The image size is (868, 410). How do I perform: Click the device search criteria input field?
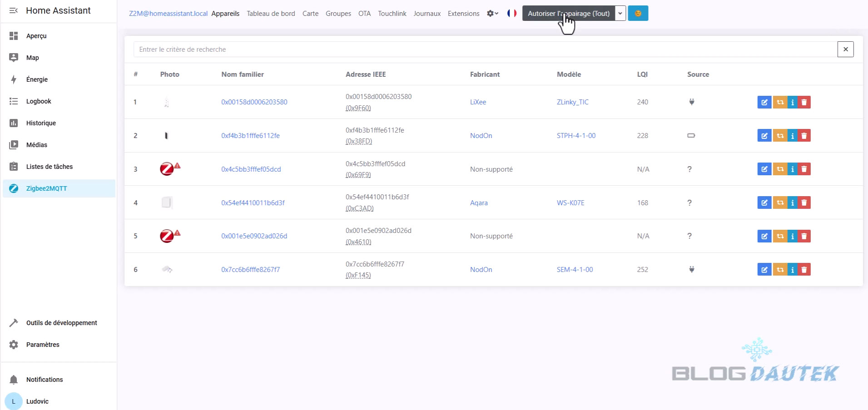[x=485, y=49]
